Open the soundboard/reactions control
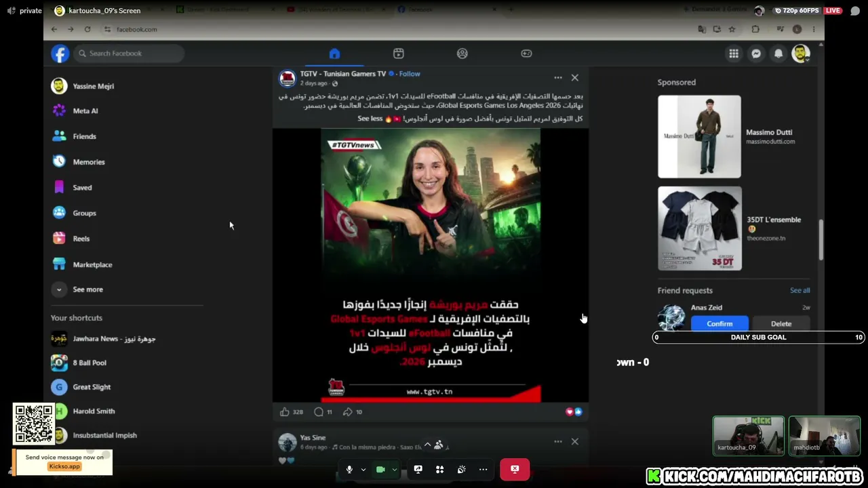Viewport: 868px width, 488px height. point(461,469)
